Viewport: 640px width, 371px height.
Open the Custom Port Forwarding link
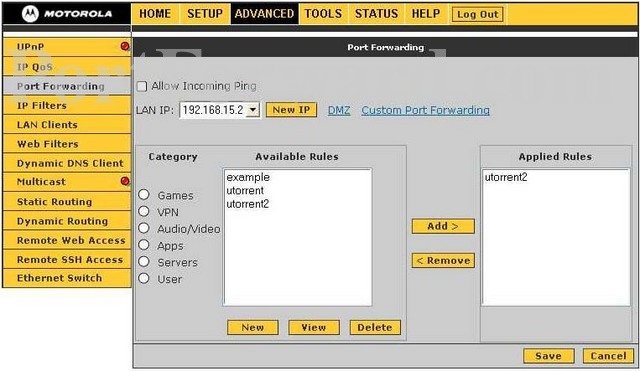(425, 110)
